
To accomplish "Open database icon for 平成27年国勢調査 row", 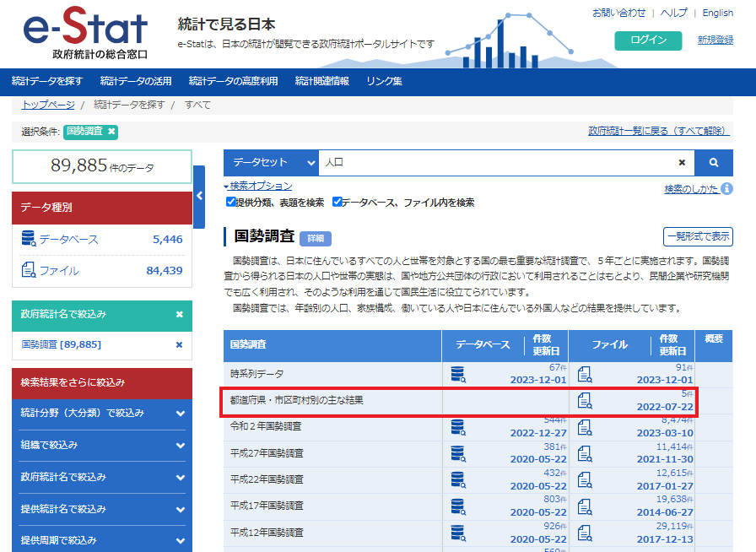I will (x=458, y=453).
